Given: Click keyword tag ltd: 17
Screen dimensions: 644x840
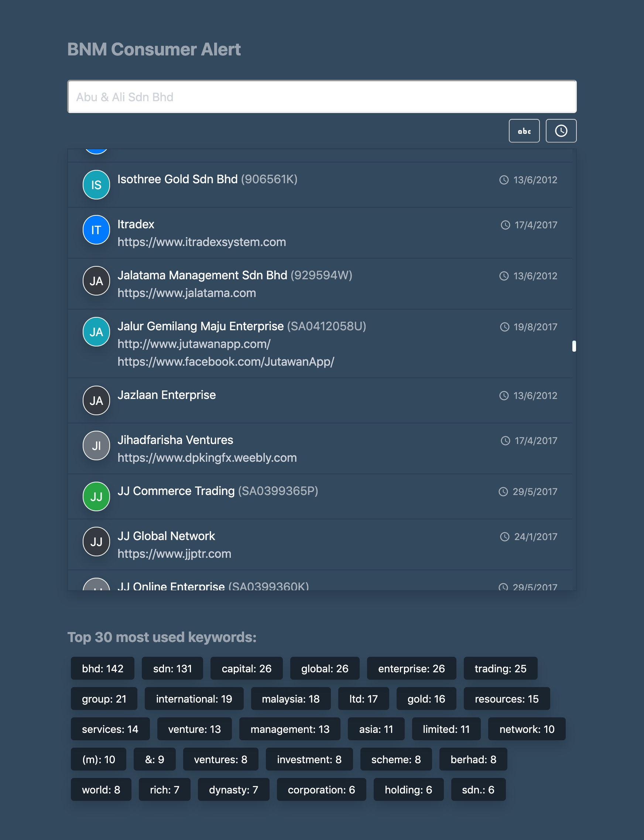Looking at the screenshot, I should 363,699.
